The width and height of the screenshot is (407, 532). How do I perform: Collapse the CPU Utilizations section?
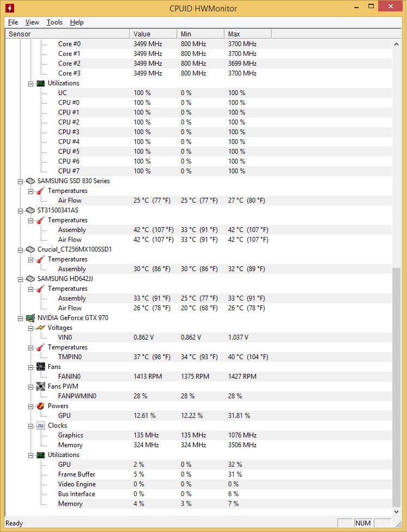(x=31, y=84)
